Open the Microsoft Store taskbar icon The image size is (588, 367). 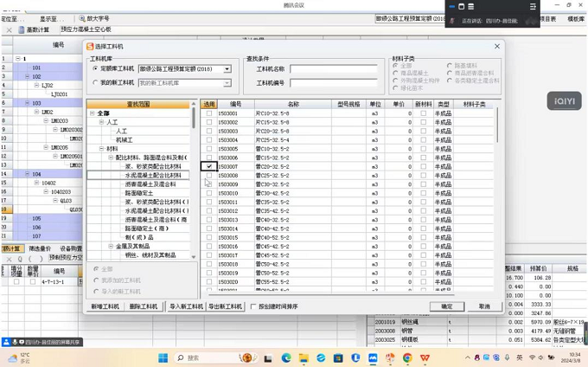[x=338, y=358]
